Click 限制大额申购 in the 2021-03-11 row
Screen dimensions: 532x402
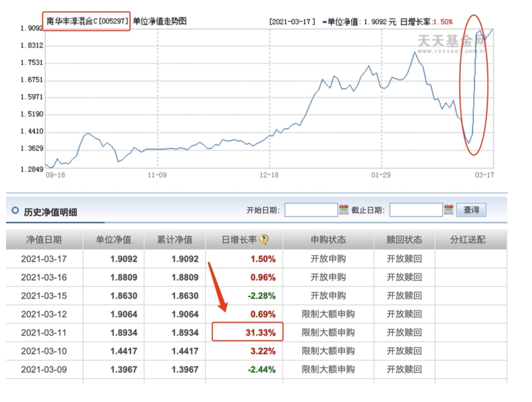[328, 333]
